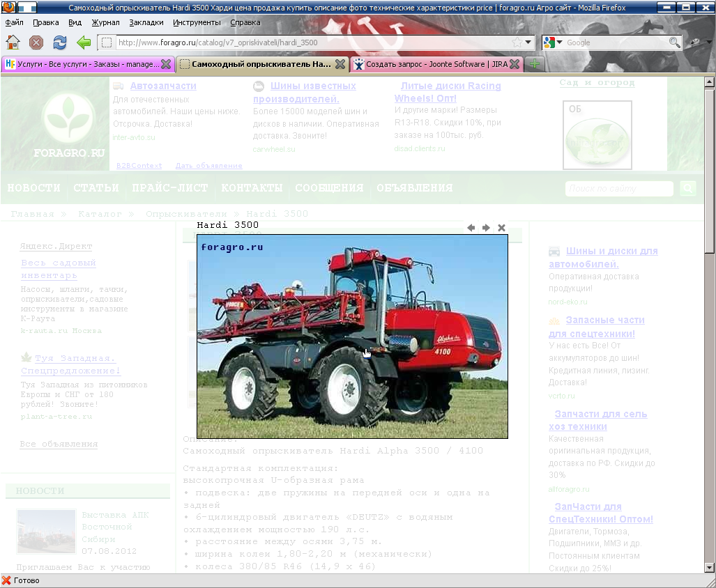Show previous image in lightbox
This screenshot has height=588, width=716.
(x=471, y=228)
